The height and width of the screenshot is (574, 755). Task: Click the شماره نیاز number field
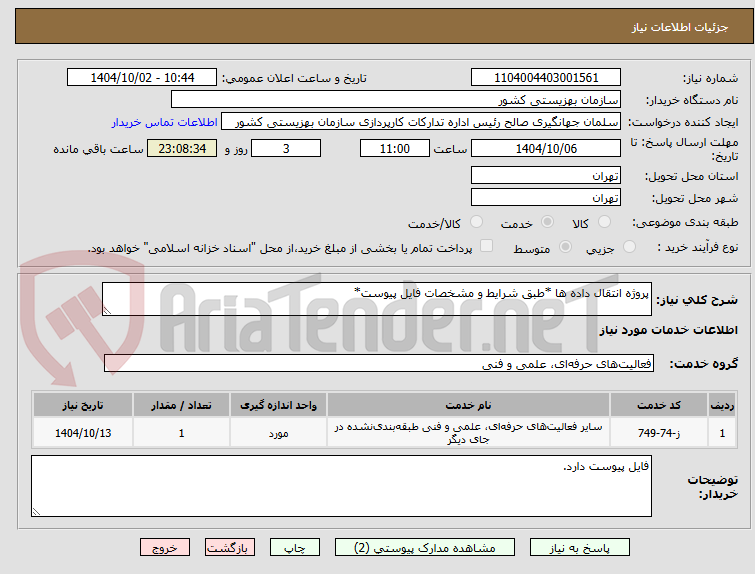click(x=546, y=78)
